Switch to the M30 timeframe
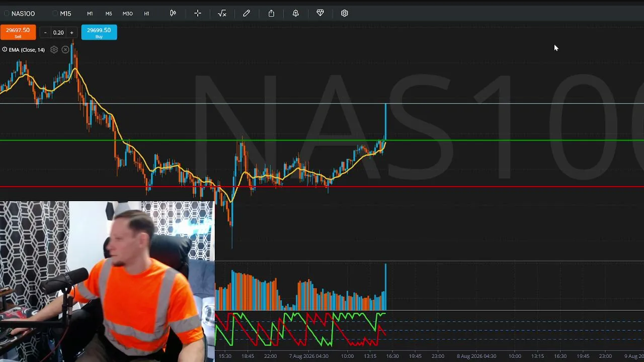The image size is (644, 362). (128, 14)
